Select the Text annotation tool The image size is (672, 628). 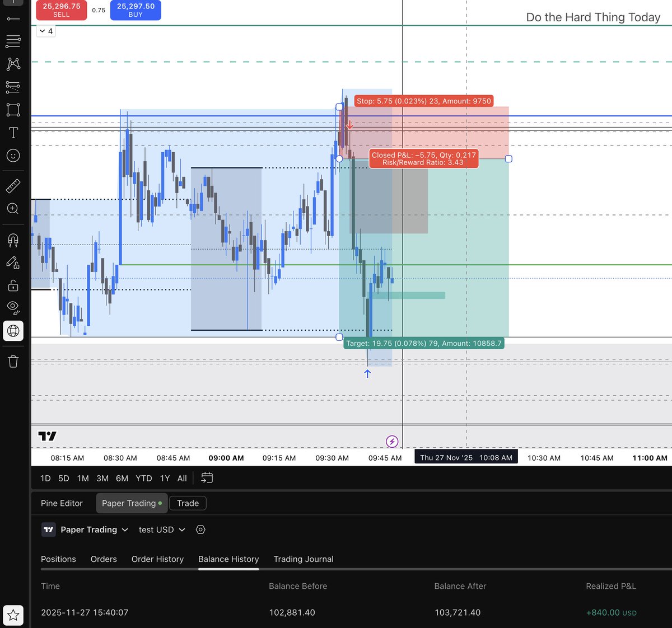[x=13, y=133]
